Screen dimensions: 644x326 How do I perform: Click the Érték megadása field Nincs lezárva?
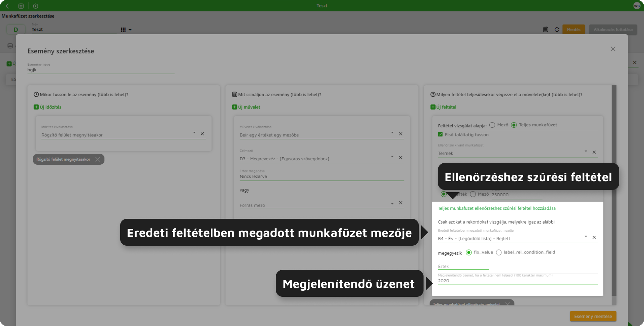[x=321, y=177]
